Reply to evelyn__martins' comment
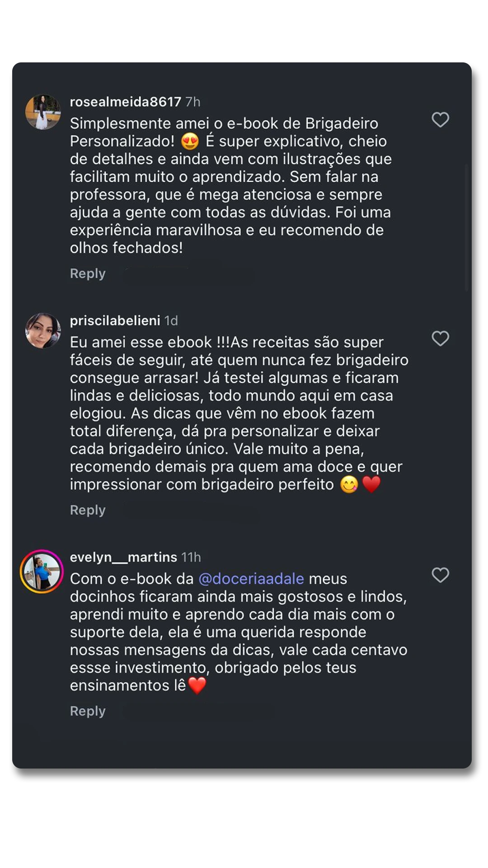 coord(88,711)
